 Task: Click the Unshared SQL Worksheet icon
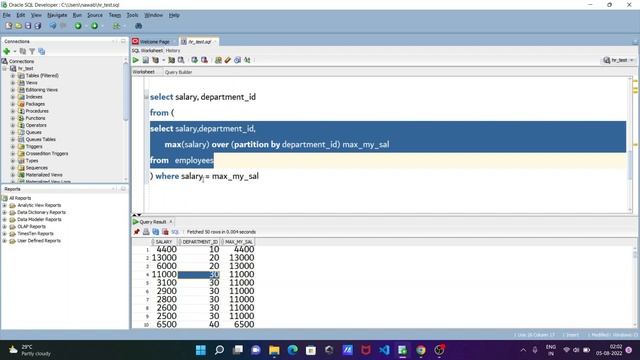(x=218, y=60)
